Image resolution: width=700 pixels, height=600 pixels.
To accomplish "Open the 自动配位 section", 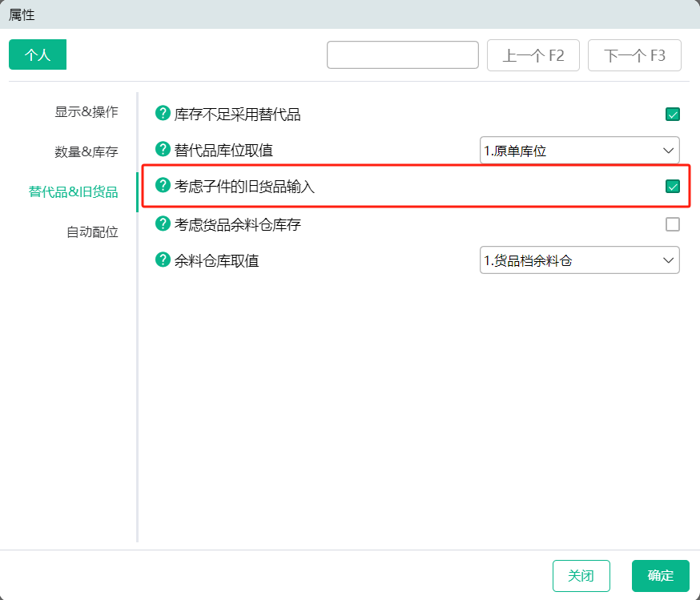I will point(92,232).
